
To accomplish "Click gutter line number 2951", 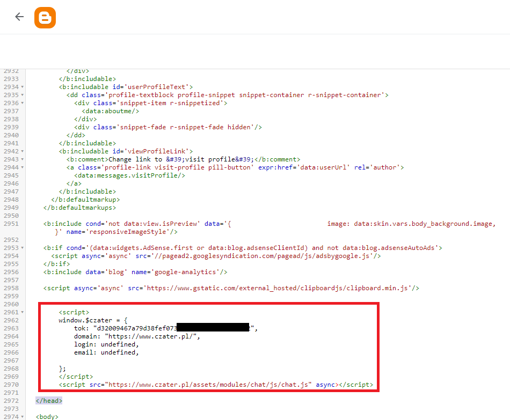I will pyautogui.click(x=11, y=224).
